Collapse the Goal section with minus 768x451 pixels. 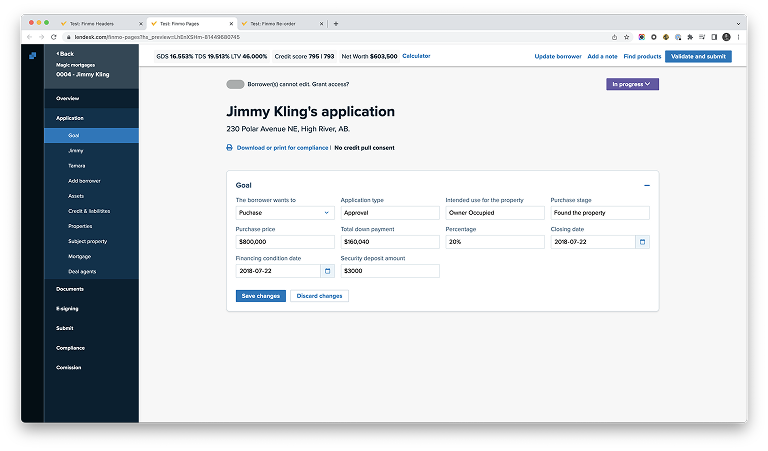point(647,186)
